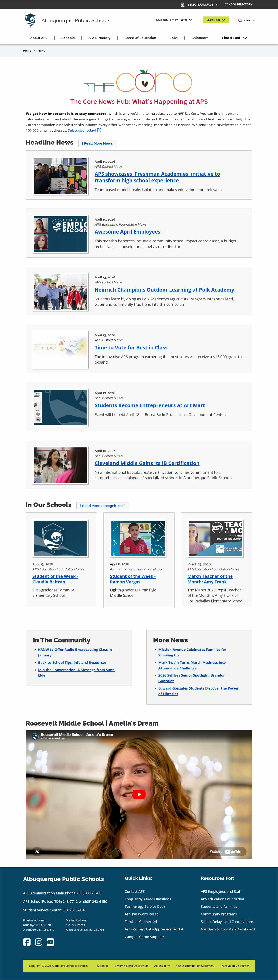Open Join the Conversation message from Supt. Elder
Image resolution: width=278 pixels, height=980 pixels.
[76, 673]
